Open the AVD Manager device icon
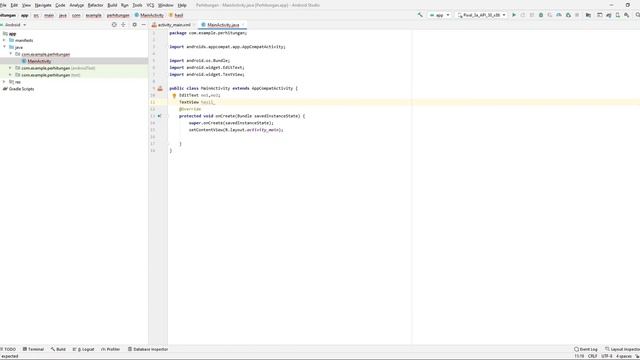Image resolution: width=640 pixels, height=360 pixels. [x=618, y=15]
